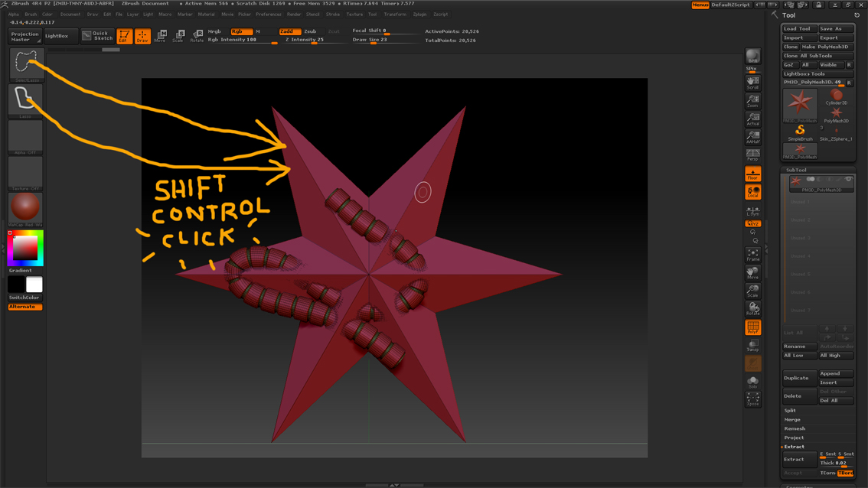
Task: Toggle Local transformations
Action: click(753, 192)
